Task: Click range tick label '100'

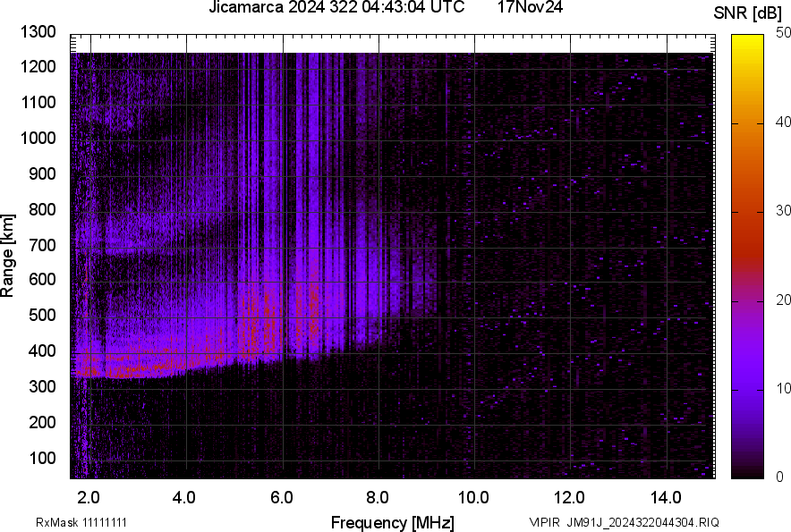Action: tap(42, 458)
